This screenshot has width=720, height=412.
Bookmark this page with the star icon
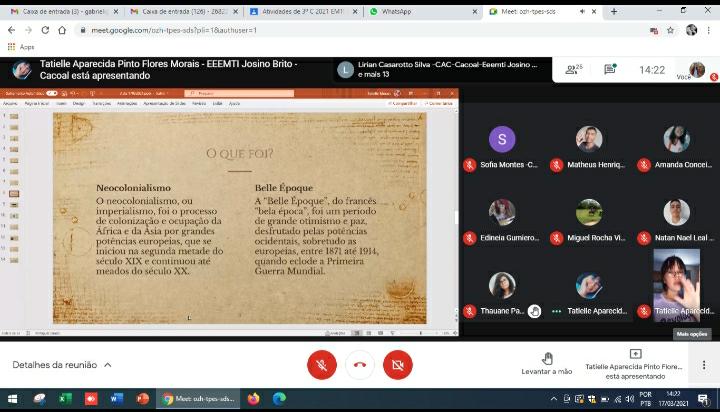tap(670, 30)
